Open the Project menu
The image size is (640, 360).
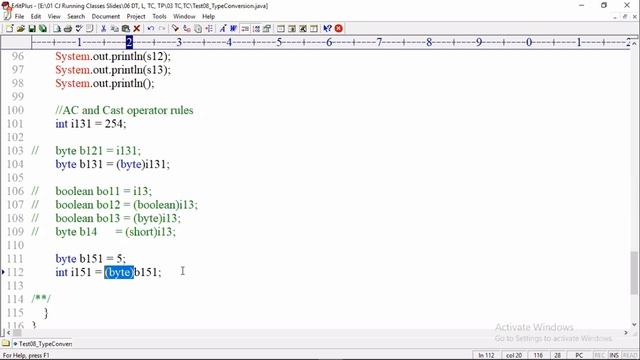click(x=136, y=16)
